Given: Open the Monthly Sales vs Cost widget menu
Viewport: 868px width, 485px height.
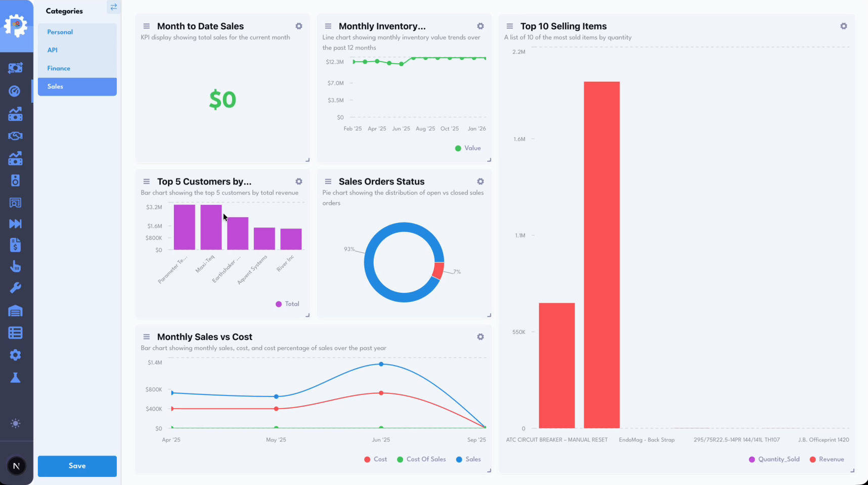Looking at the screenshot, I should point(146,336).
